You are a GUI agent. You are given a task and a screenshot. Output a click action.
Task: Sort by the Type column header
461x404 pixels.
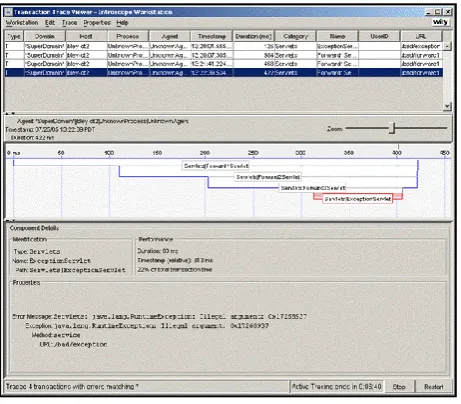[14, 36]
